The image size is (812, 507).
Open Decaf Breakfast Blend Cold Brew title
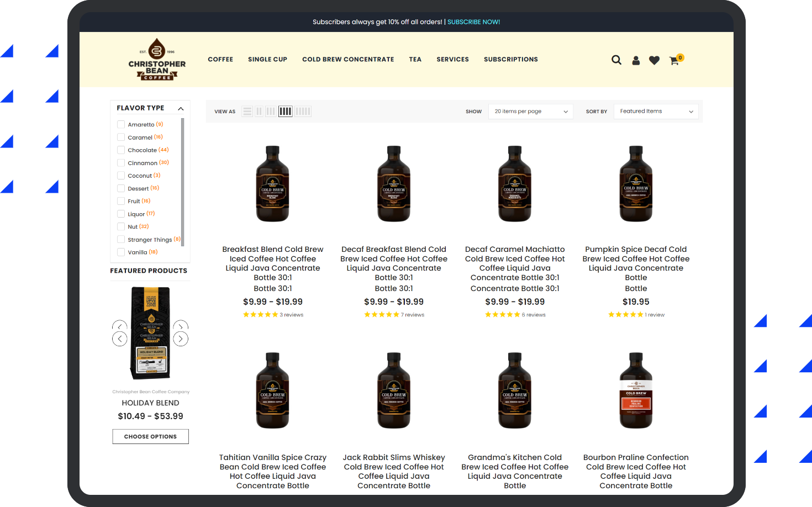click(394, 263)
